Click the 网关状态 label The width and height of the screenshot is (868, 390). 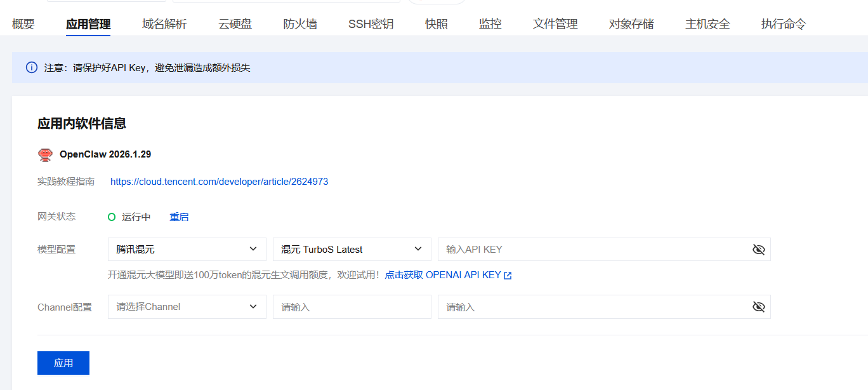(56, 217)
